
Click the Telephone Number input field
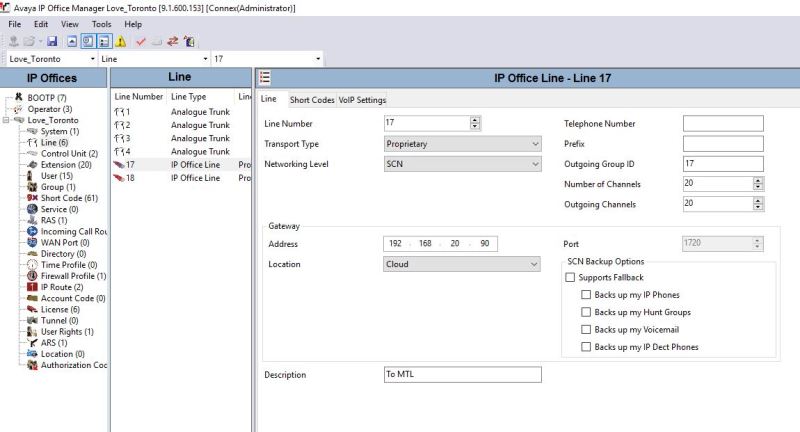723,123
